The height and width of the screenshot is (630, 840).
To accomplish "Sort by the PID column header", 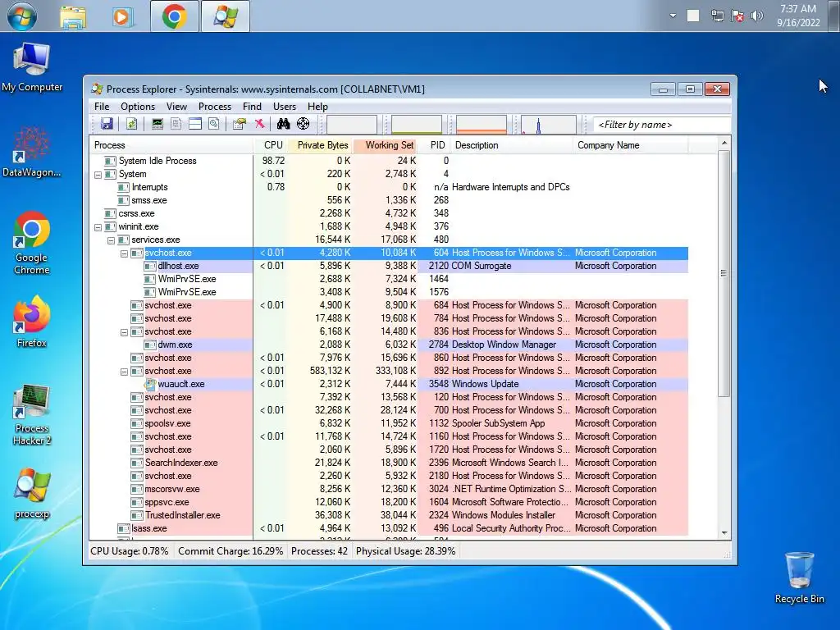I will [x=435, y=145].
